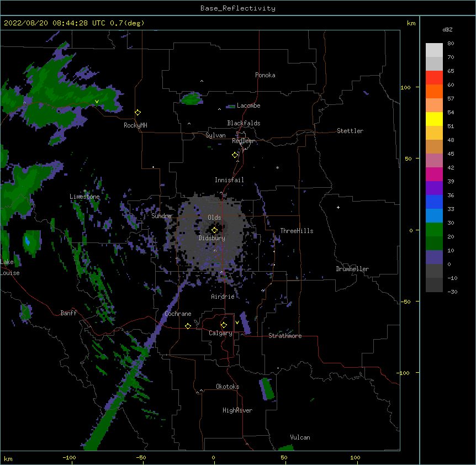
Task: Click the Airdrie city label
Action: coord(223,297)
